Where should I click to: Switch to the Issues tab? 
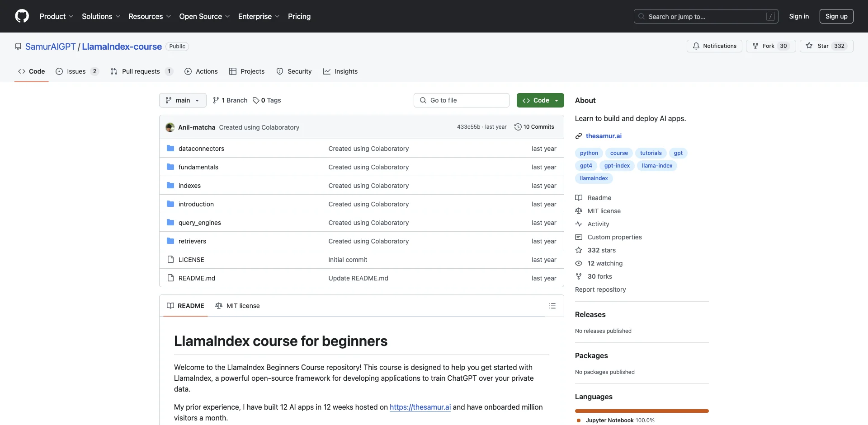77,71
